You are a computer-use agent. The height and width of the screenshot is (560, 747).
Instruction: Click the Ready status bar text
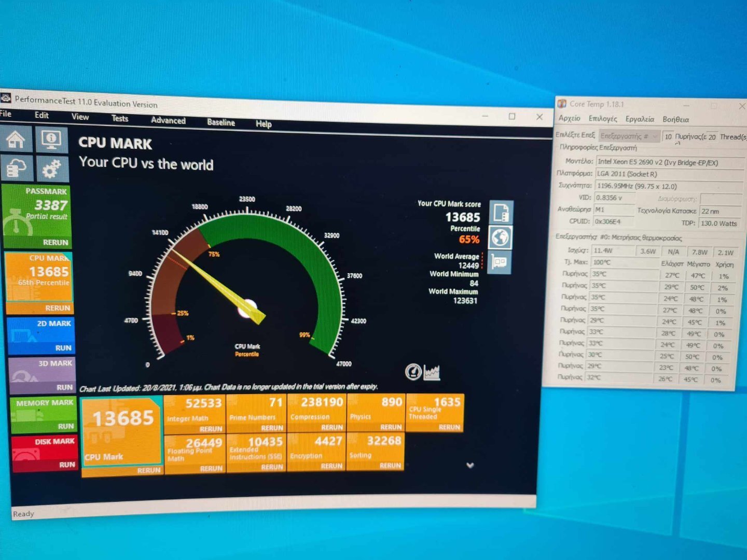23,514
